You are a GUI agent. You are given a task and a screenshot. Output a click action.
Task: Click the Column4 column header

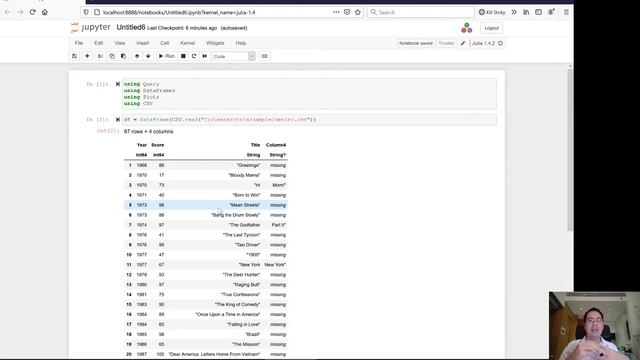pos(276,145)
